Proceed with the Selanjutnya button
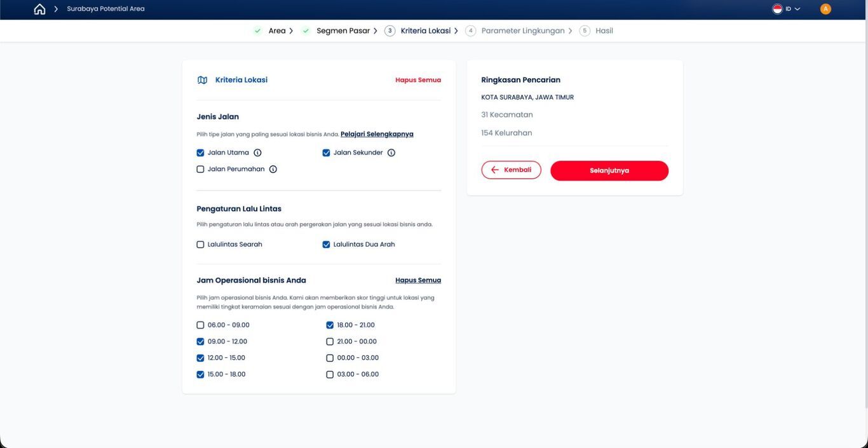This screenshot has height=448, width=868. pyautogui.click(x=609, y=170)
